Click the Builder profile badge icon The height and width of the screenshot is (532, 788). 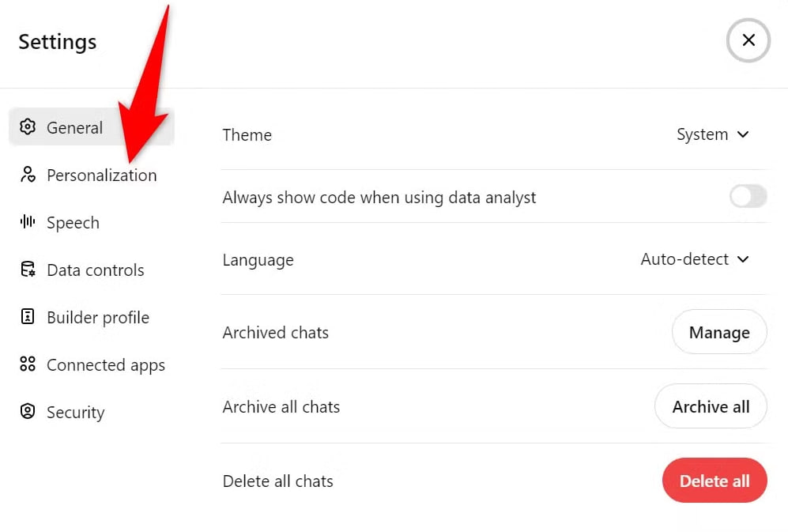[28, 317]
